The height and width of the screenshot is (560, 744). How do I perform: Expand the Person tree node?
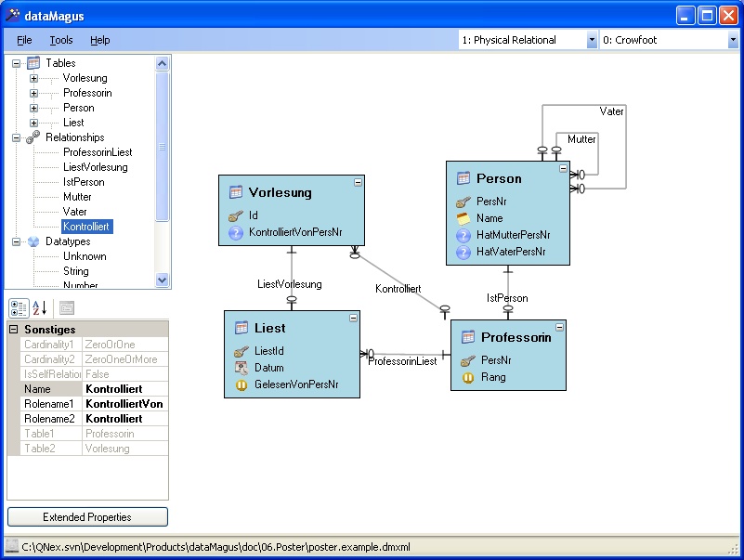[x=33, y=109]
